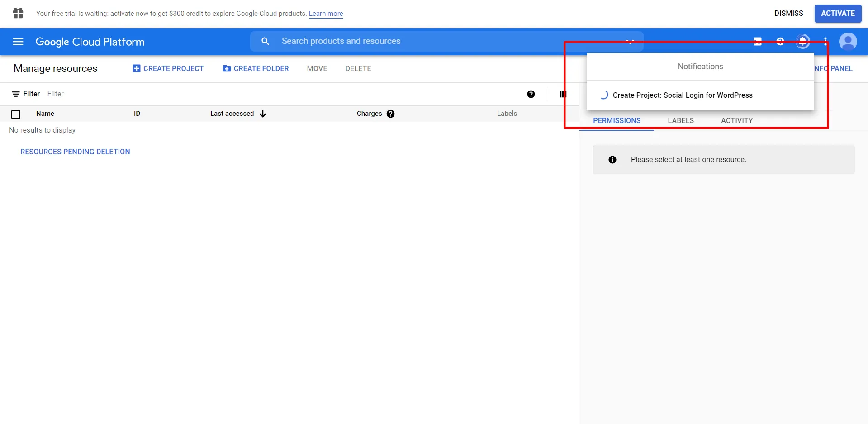Click the Dismiss button

click(x=789, y=13)
